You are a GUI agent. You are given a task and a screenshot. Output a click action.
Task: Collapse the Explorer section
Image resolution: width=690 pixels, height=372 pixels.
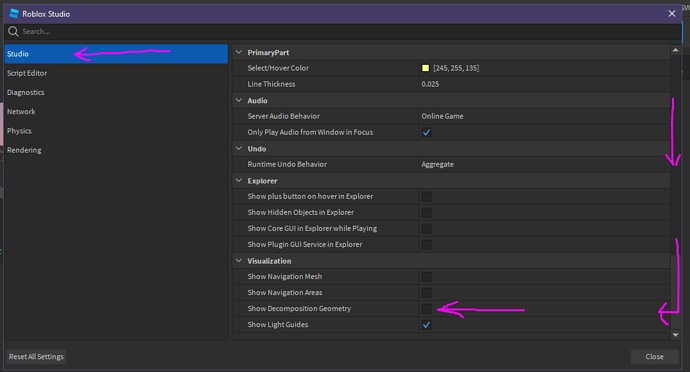pyautogui.click(x=239, y=180)
